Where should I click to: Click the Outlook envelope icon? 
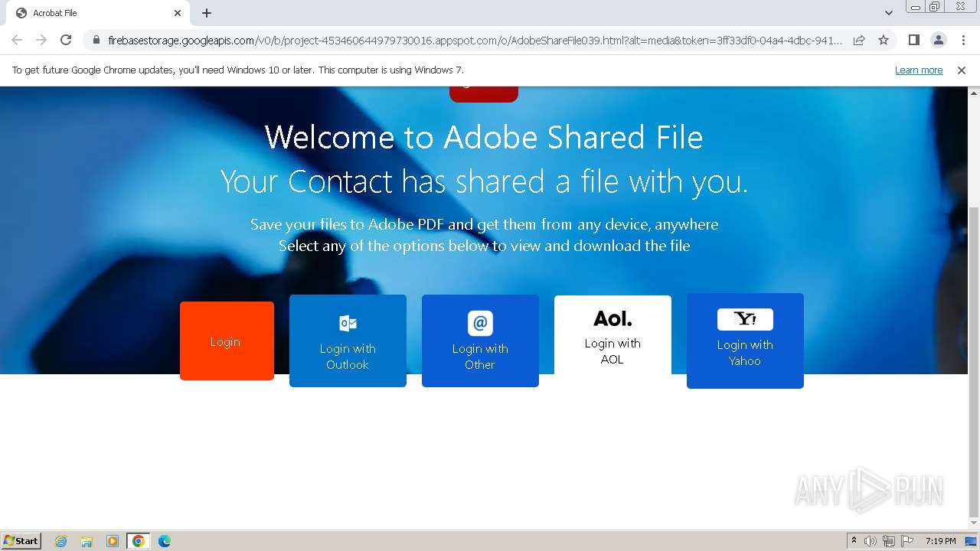click(x=348, y=323)
